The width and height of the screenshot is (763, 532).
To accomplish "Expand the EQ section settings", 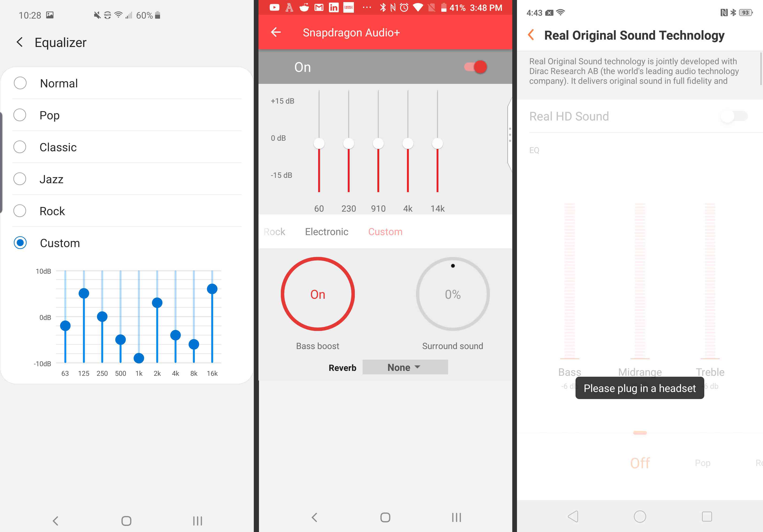I will point(534,150).
